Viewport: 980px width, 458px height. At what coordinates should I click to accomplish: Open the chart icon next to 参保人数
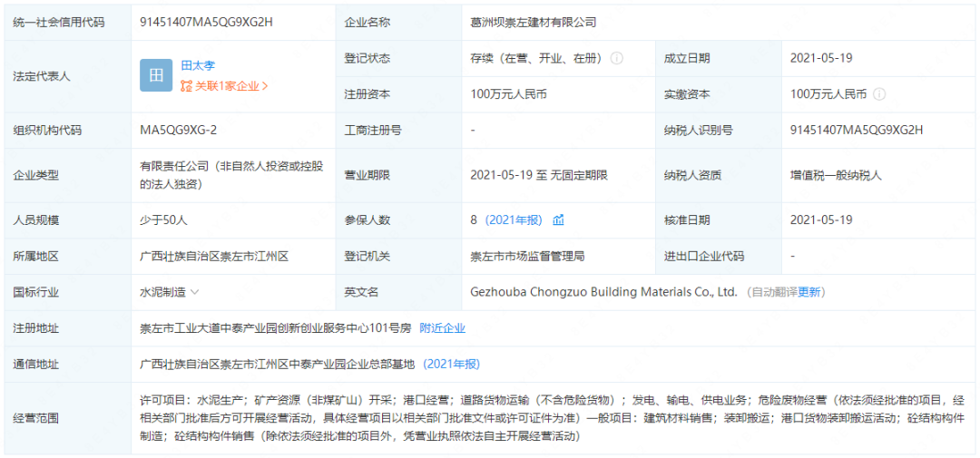[x=559, y=219]
